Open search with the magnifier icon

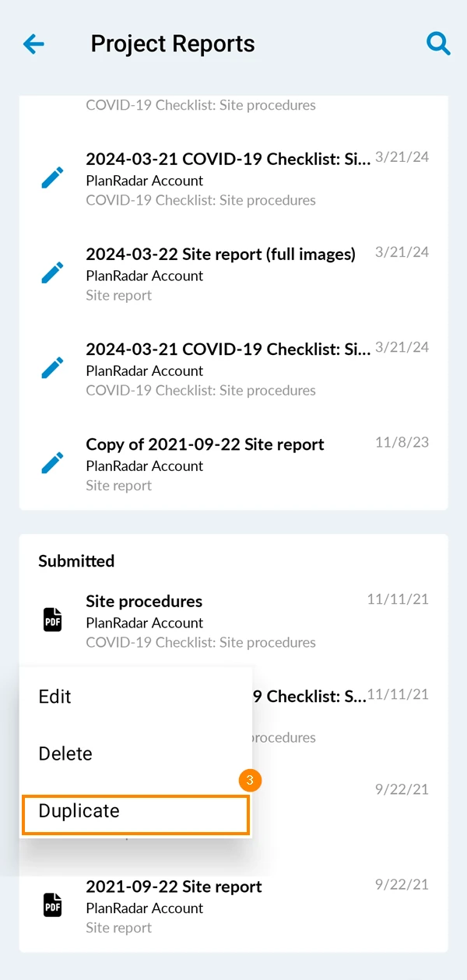click(439, 44)
